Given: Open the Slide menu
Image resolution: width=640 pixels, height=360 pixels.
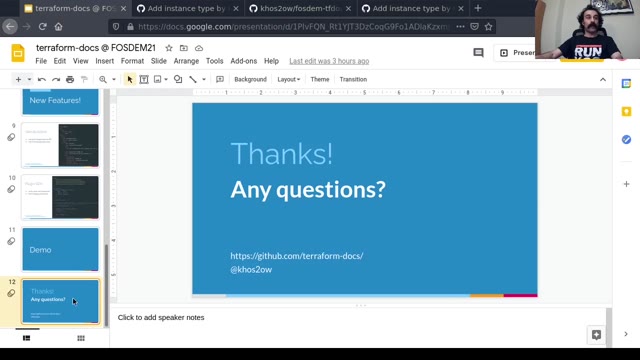Looking at the screenshot, I should coord(159,61).
